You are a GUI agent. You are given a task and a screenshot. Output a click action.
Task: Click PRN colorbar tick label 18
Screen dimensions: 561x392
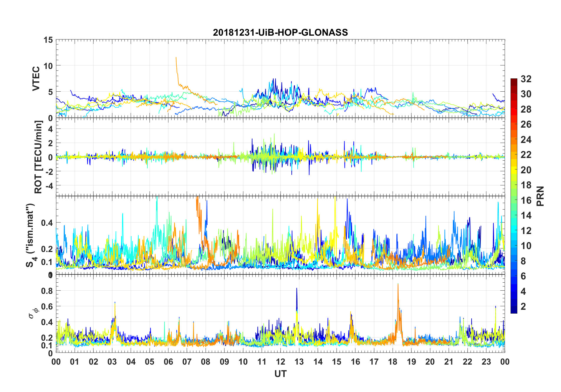coord(526,185)
